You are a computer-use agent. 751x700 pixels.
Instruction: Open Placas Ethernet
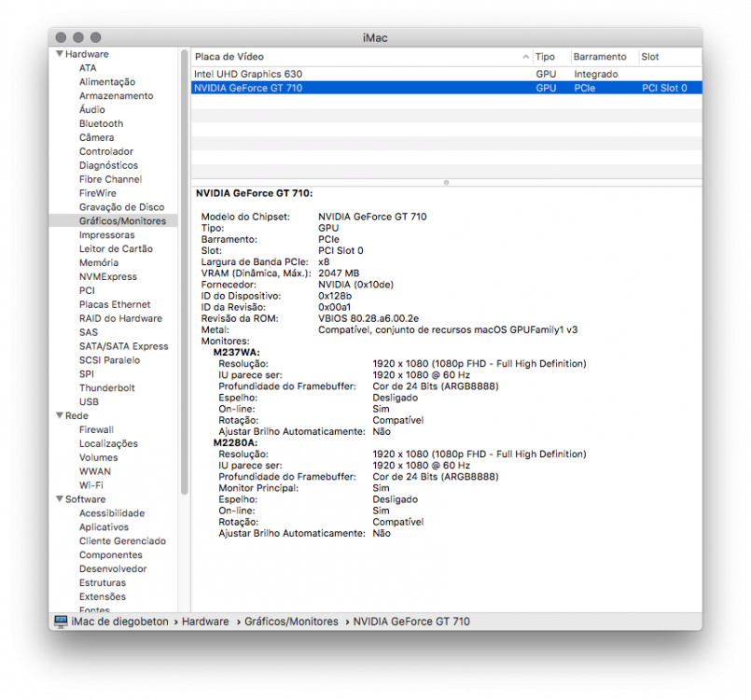coord(115,304)
